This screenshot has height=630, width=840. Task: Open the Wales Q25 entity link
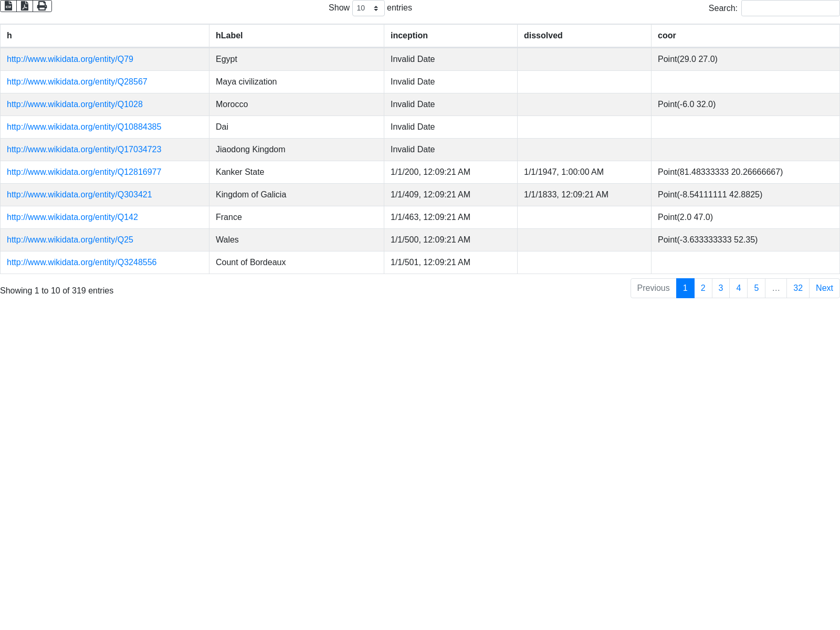[x=70, y=240]
